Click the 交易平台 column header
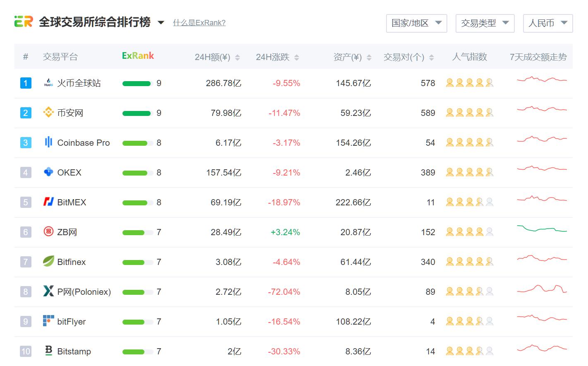The width and height of the screenshot is (588, 366). point(60,57)
